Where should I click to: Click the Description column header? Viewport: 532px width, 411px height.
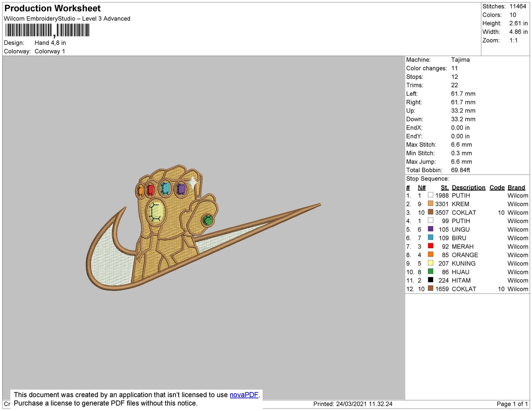(469, 187)
